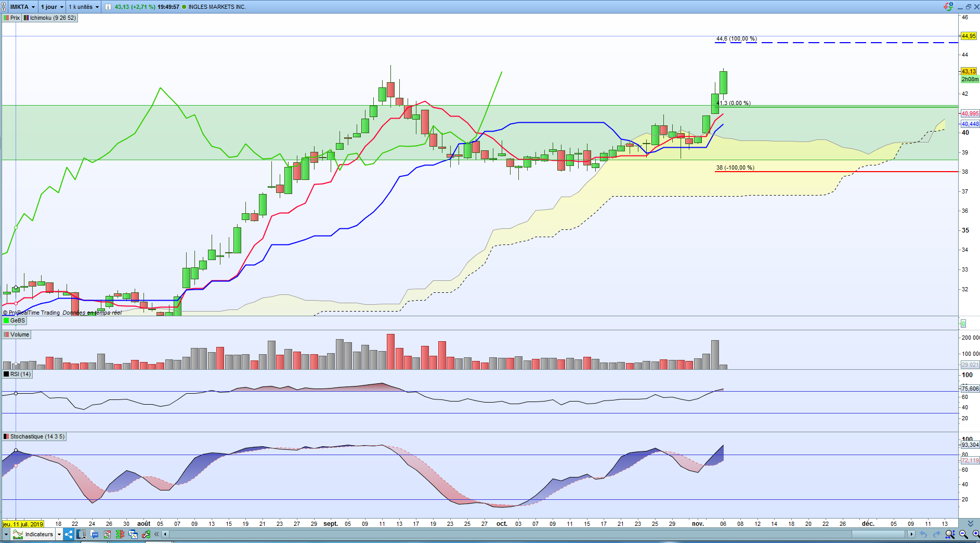Click the auto-fit zoom magnifier with arrows

[x=950, y=534]
